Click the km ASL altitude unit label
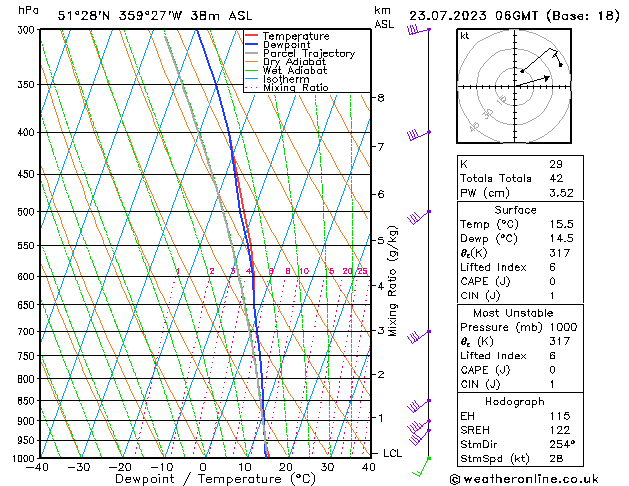 (384, 17)
